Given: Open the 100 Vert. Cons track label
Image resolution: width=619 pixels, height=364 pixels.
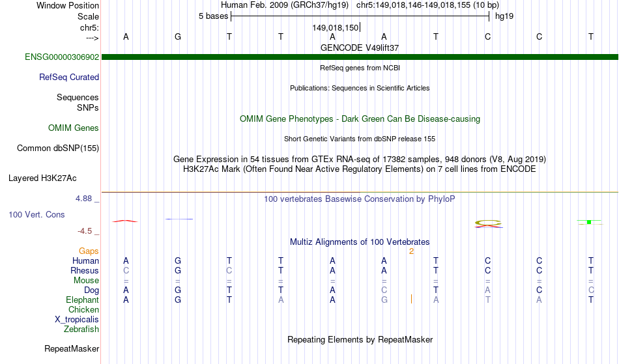Looking at the screenshot, I should click(x=36, y=214).
